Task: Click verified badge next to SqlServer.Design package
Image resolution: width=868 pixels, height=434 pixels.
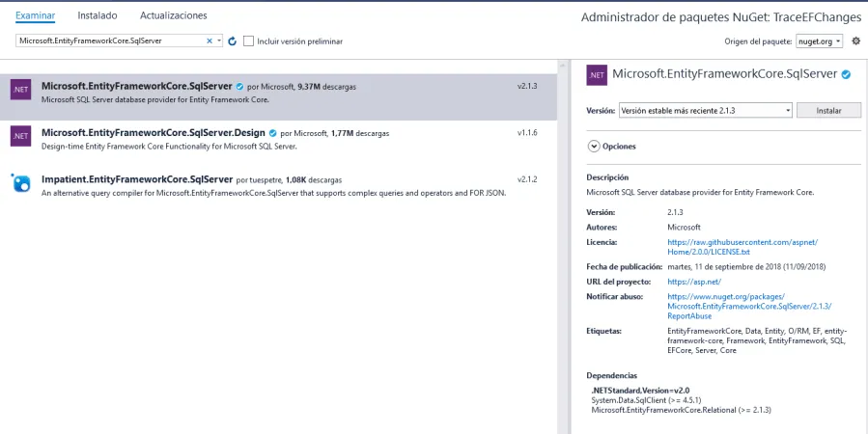Action: tap(273, 133)
